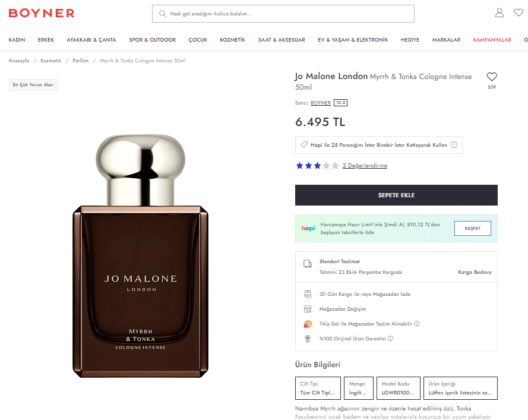Click the BOYNER logo
The width and height of the screenshot is (528, 420).
point(42,13)
